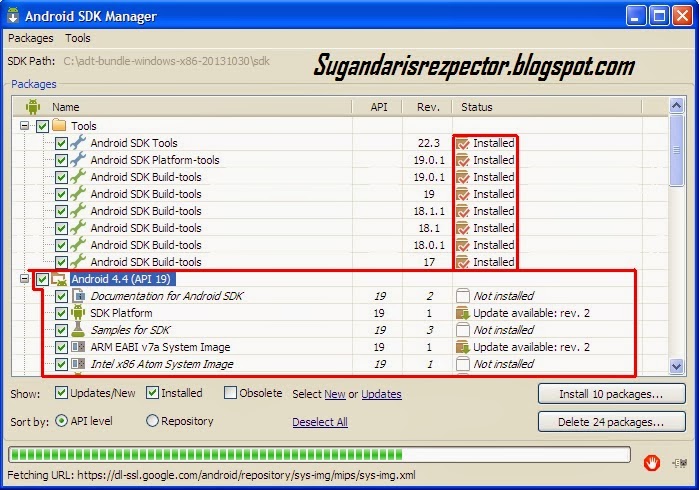Screen dimensions: 699x490
Task: Click the Android robot icon in table header
Action: (x=33, y=107)
